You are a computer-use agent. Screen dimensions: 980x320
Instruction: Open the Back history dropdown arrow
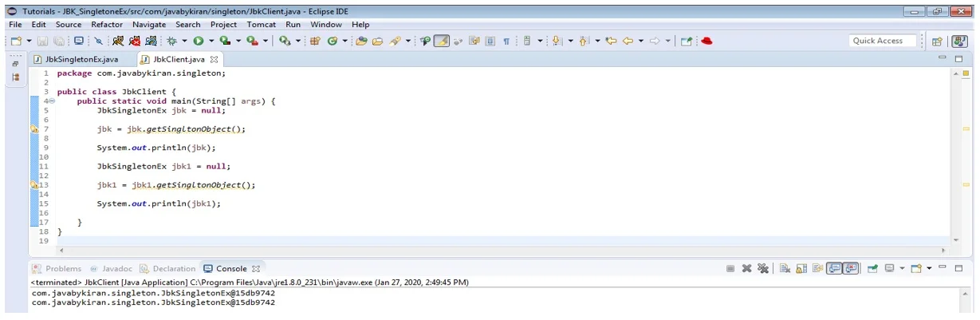640,41
